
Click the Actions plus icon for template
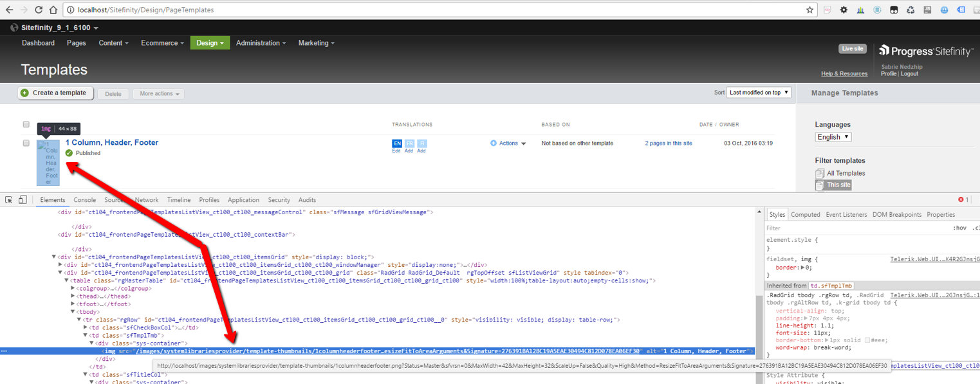[x=494, y=143]
